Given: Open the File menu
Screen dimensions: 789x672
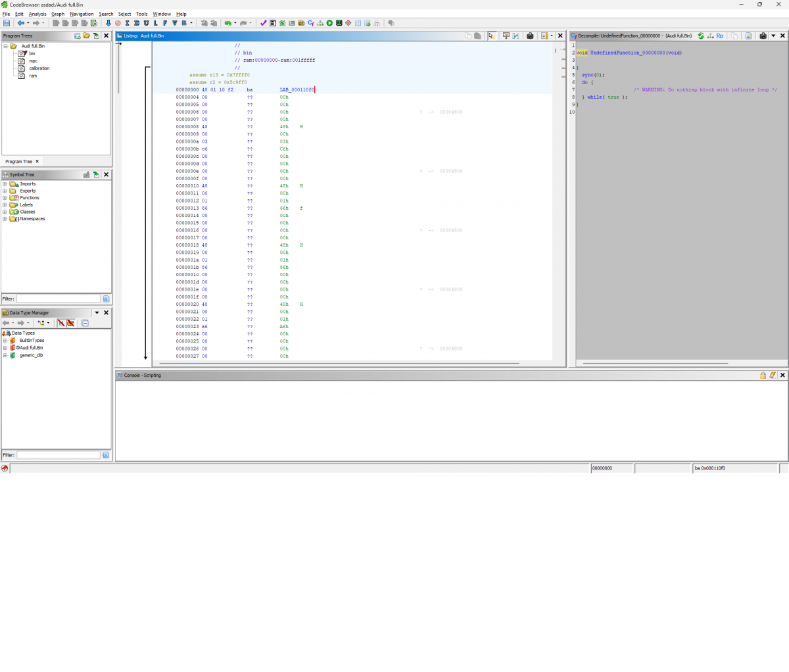Looking at the screenshot, I should 6,14.
